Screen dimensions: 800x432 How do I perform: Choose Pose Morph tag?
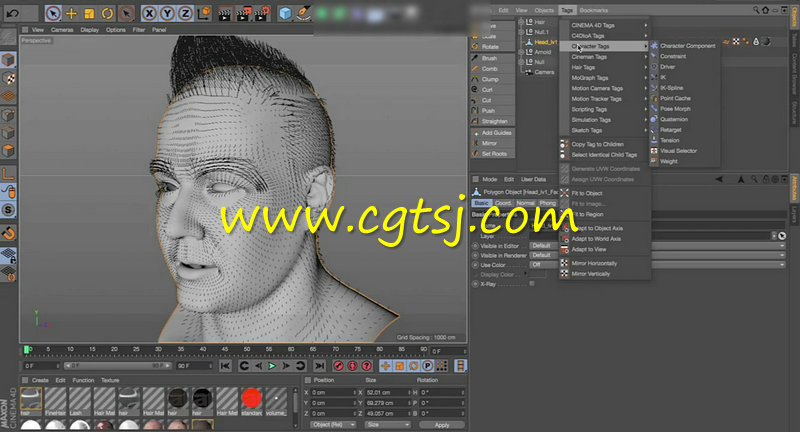coord(684,109)
